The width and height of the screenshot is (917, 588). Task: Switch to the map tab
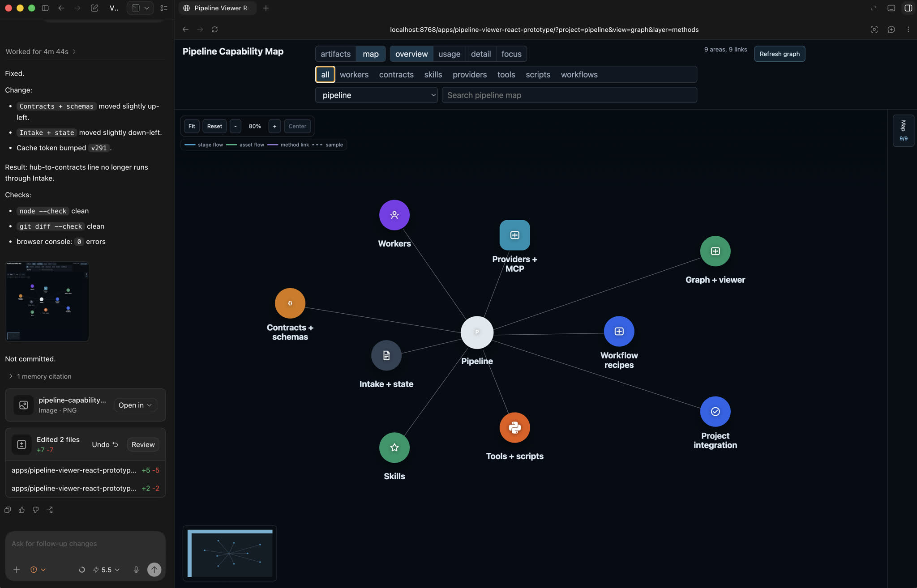coord(370,54)
